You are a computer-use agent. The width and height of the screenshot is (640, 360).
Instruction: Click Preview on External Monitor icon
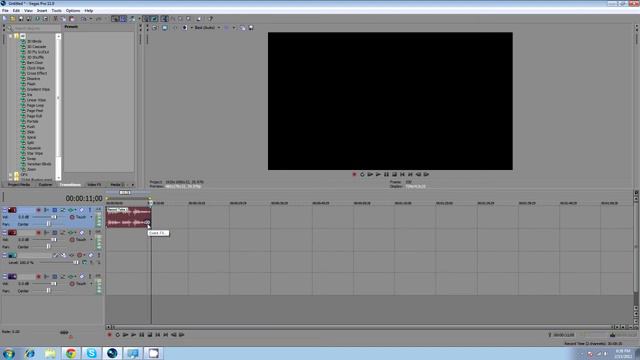click(x=164, y=28)
